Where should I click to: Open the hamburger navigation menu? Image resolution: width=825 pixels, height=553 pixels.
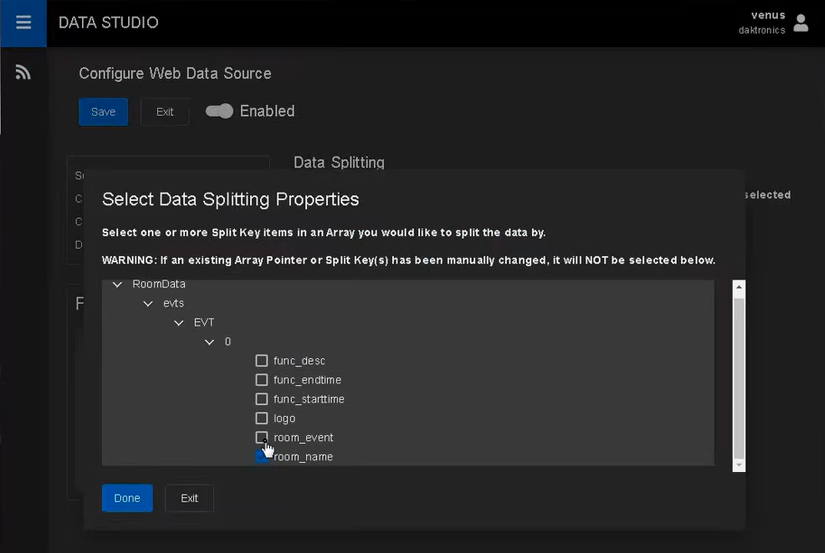point(23,23)
